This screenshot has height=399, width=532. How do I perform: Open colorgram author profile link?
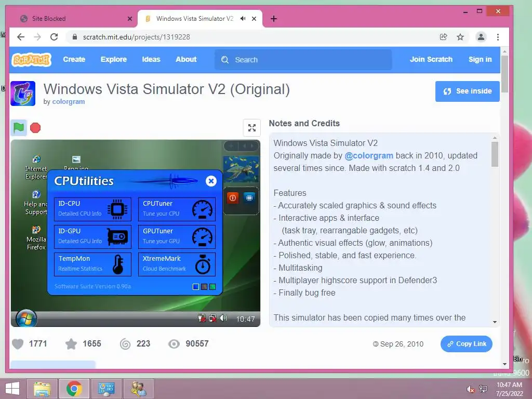(x=69, y=102)
